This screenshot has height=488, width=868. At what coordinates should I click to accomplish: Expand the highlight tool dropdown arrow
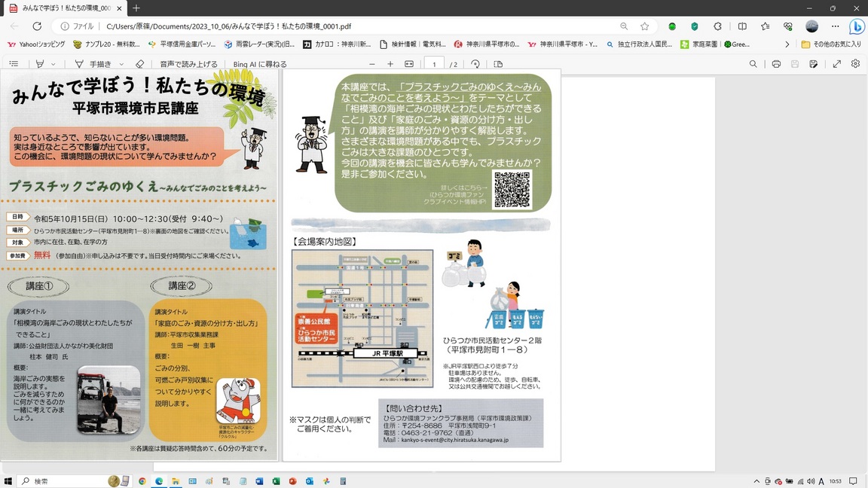[x=53, y=65]
